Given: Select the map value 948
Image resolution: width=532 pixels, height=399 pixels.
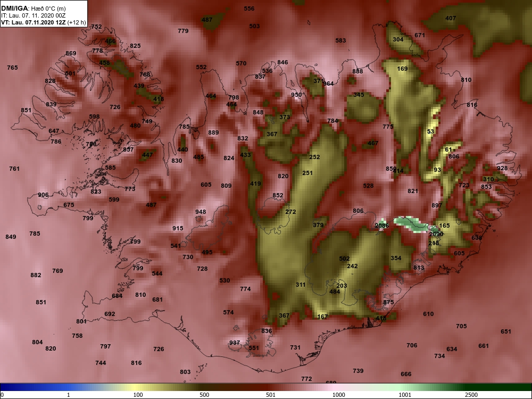Looking at the screenshot, I should point(201,212).
